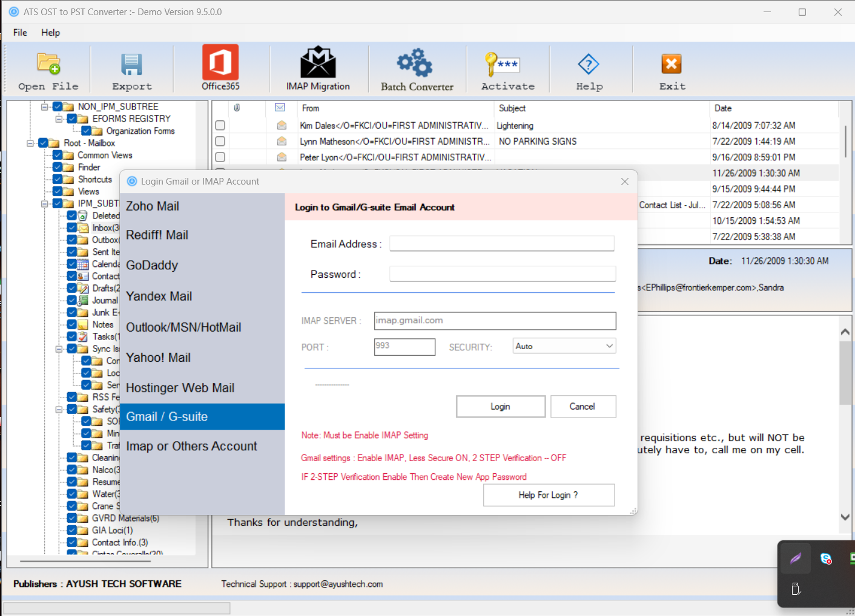Viewport: 855px width, 616px height.
Task: Tick the checkbox for Peter Lyon email
Action: (220, 157)
